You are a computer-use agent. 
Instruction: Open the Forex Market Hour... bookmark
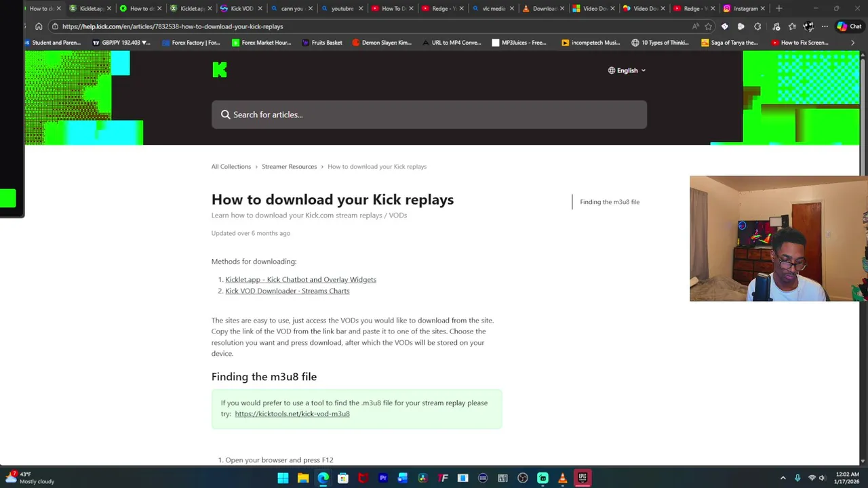pyautogui.click(x=261, y=42)
